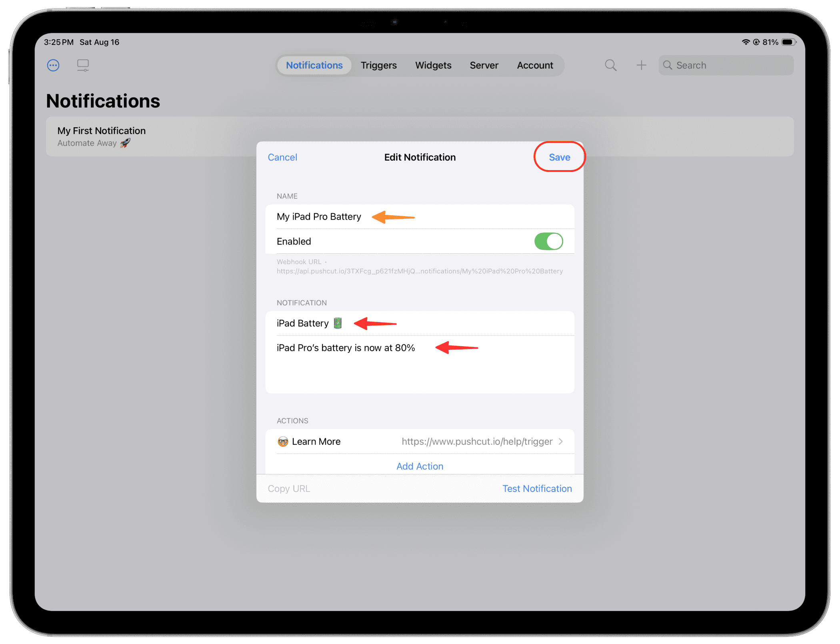
Task: Tap the Copy URL button
Action: click(x=289, y=489)
